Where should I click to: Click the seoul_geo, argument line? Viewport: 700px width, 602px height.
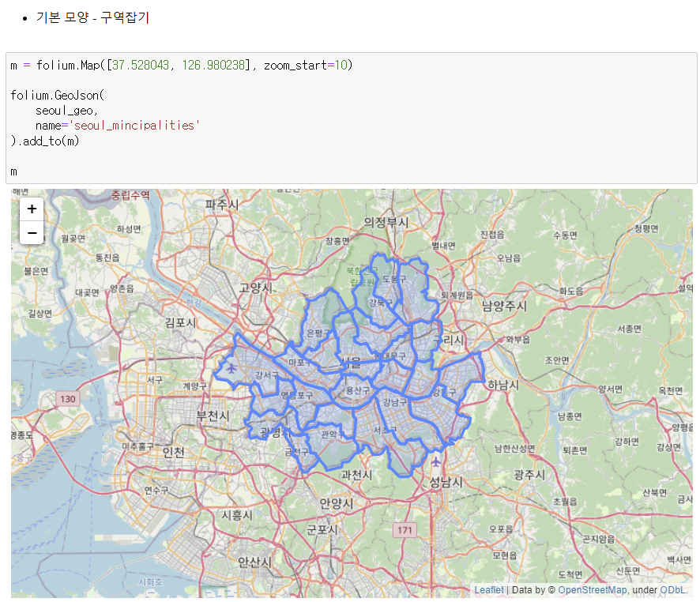click(x=66, y=111)
